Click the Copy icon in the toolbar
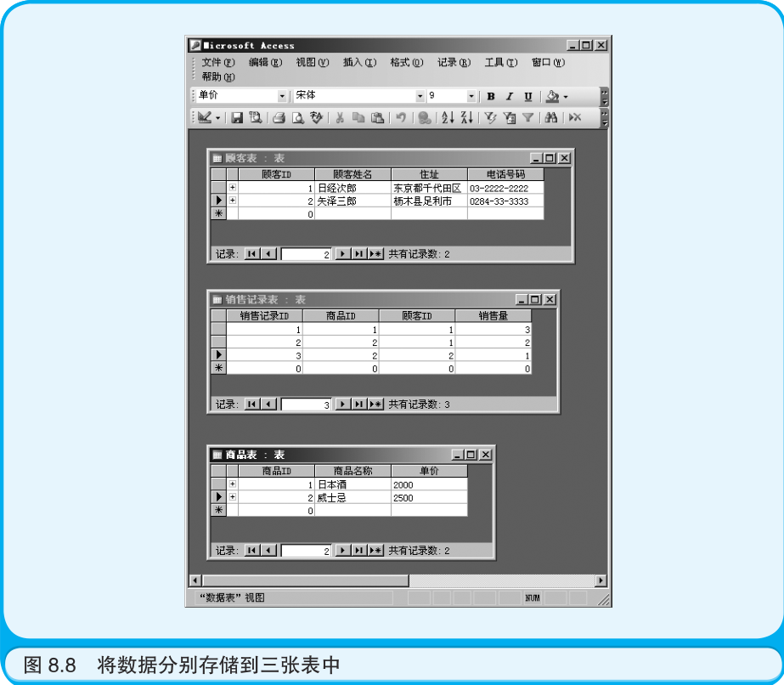The image size is (784, 685). 358,117
